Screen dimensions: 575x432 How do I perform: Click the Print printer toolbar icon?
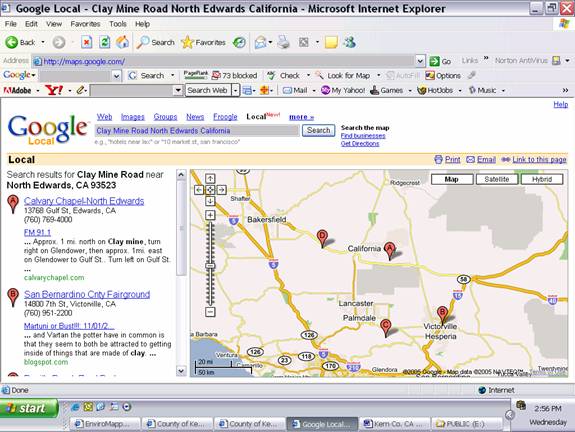click(x=283, y=43)
